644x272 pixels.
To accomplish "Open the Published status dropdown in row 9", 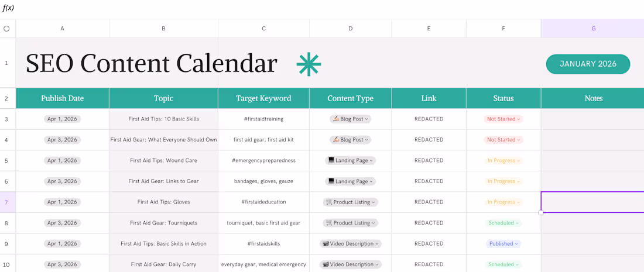I will tap(503, 244).
